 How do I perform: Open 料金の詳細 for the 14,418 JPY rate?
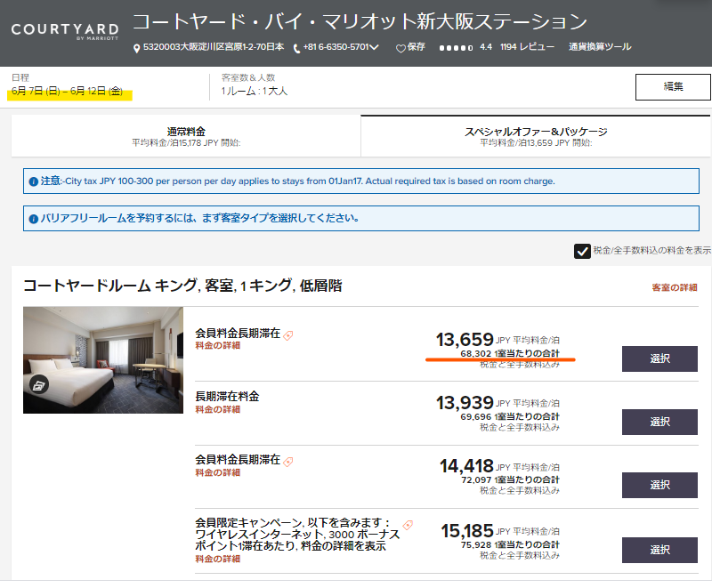click(x=218, y=472)
